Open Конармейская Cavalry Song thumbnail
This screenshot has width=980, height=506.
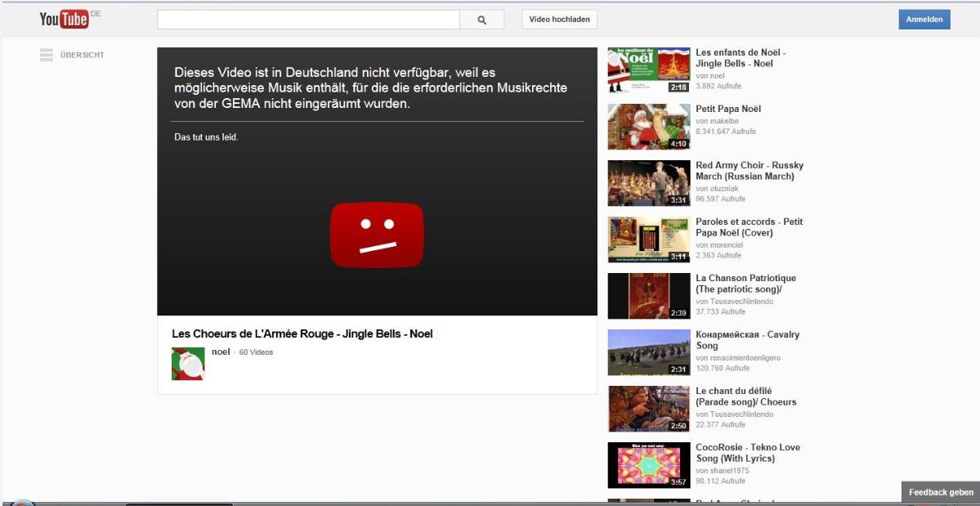coord(649,352)
